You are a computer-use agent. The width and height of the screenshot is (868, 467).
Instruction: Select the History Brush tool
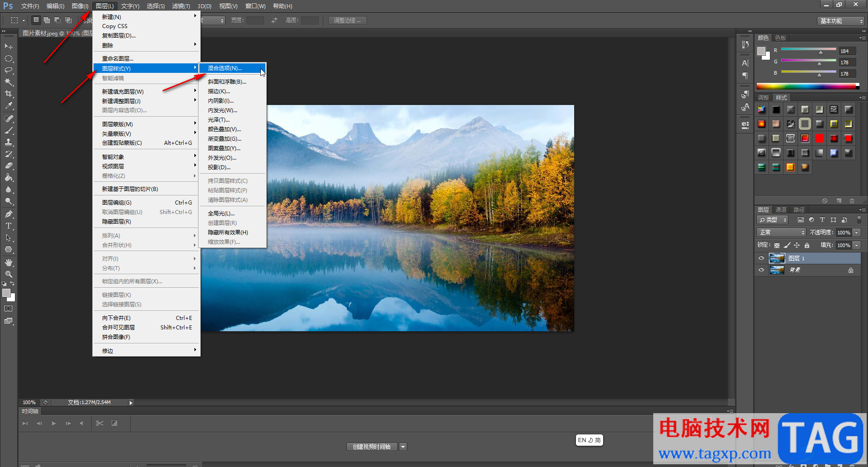coord(9,154)
